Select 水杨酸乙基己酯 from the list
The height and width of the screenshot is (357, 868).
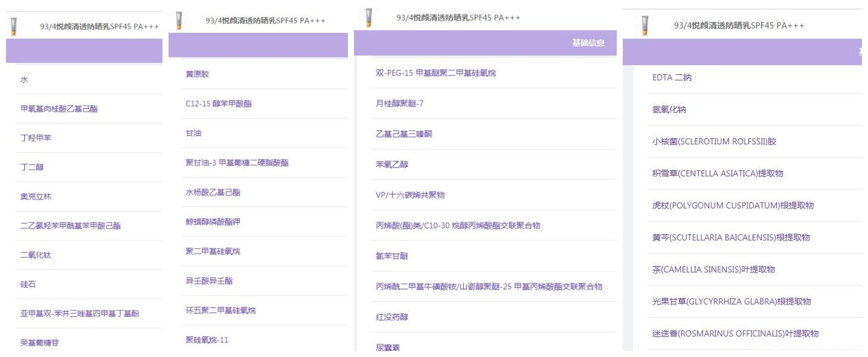[213, 193]
